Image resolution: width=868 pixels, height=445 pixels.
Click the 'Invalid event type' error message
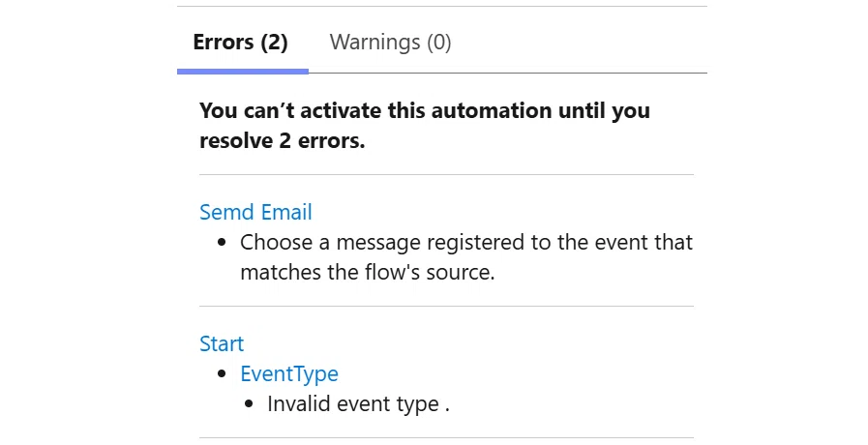pos(358,404)
